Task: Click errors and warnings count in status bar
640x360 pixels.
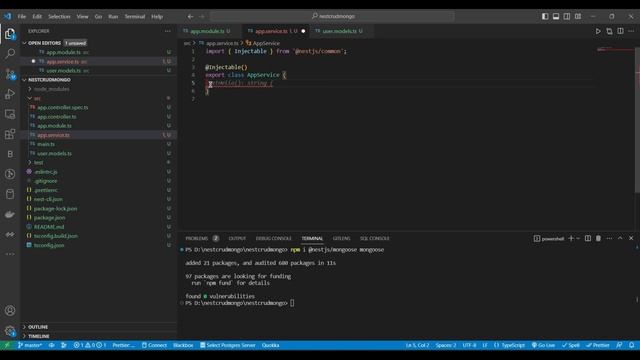Action: (89, 345)
